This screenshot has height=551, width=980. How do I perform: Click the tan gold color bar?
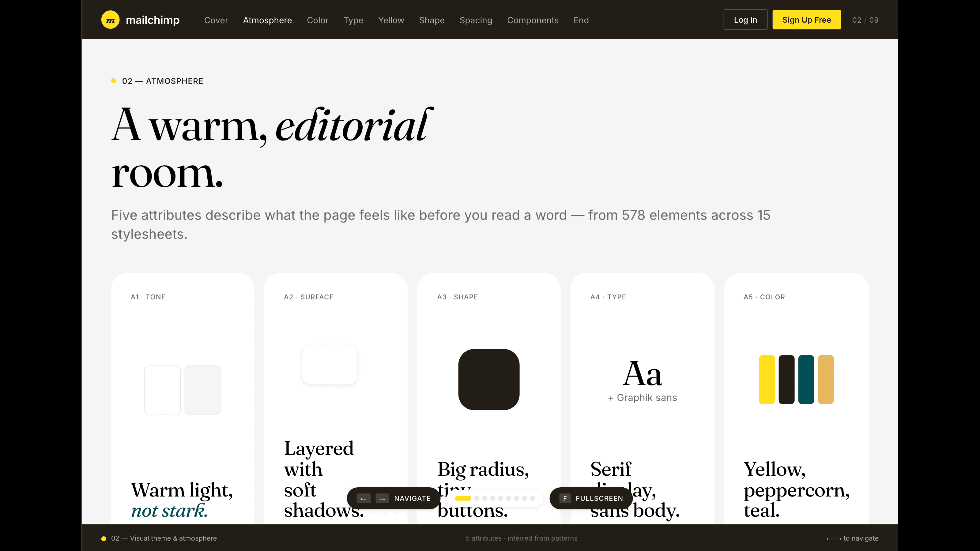click(826, 379)
